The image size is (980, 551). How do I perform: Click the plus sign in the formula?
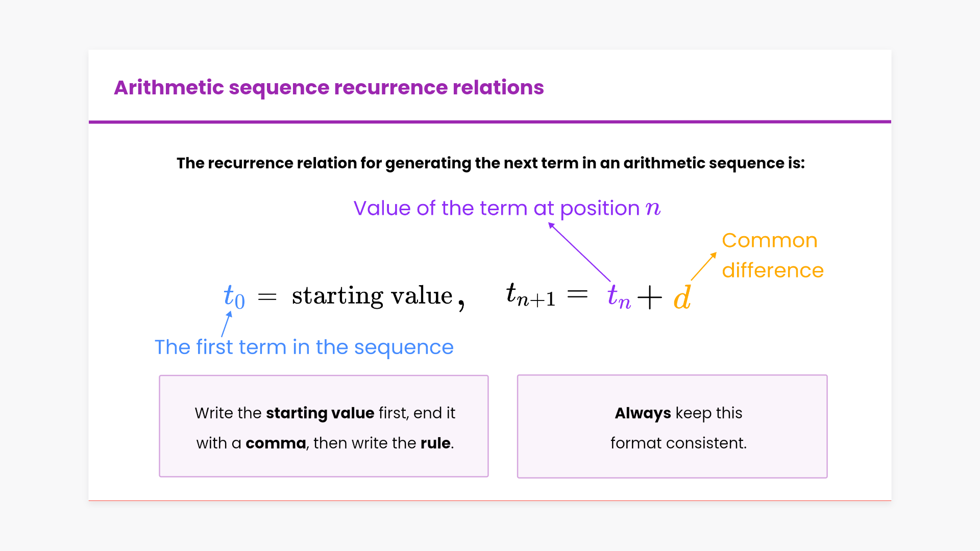(650, 297)
